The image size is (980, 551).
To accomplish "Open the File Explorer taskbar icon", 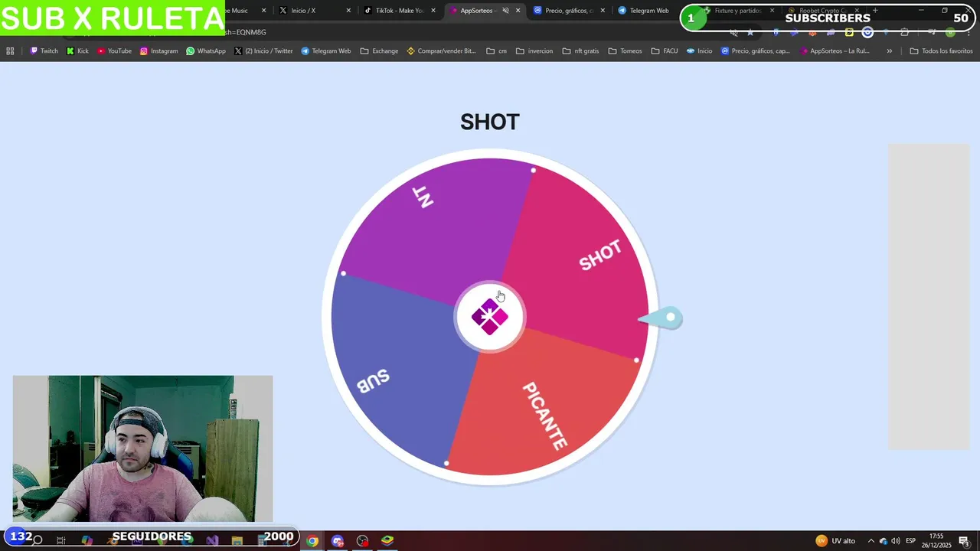I will tap(237, 541).
